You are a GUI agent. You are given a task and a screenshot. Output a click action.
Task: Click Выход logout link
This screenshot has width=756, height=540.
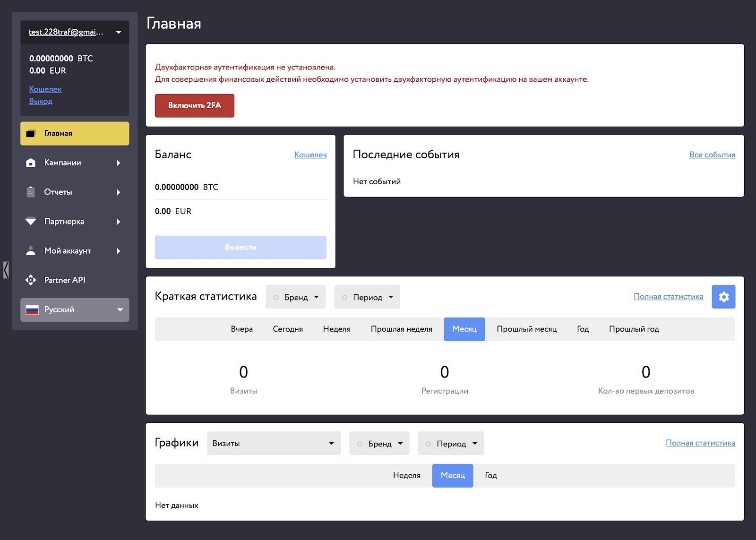(x=41, y=101)
